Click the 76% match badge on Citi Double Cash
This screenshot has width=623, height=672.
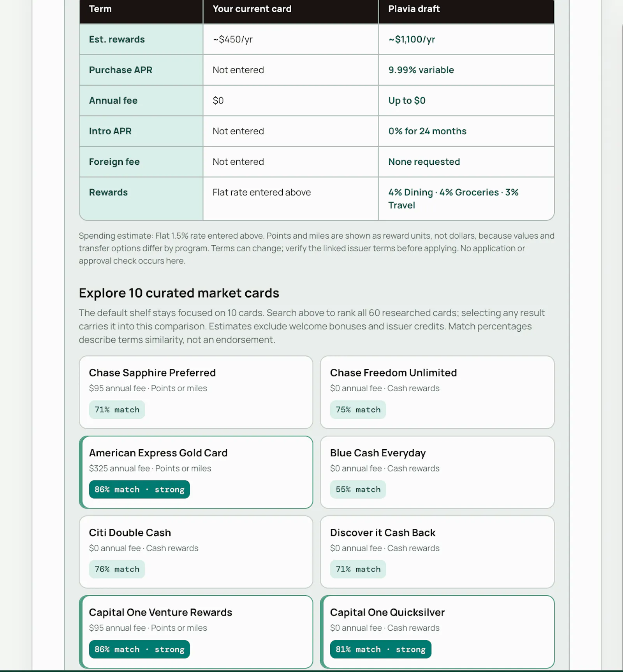(117, 569)
